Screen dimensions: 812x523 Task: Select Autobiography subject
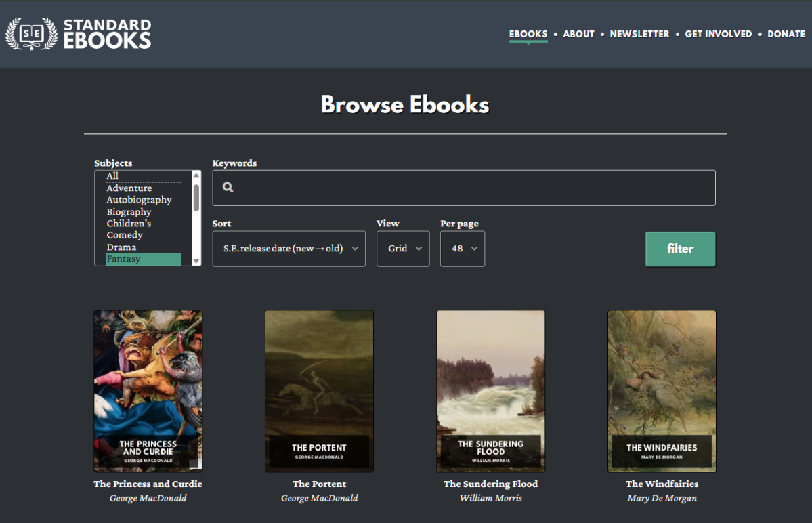tap(144, 200)
